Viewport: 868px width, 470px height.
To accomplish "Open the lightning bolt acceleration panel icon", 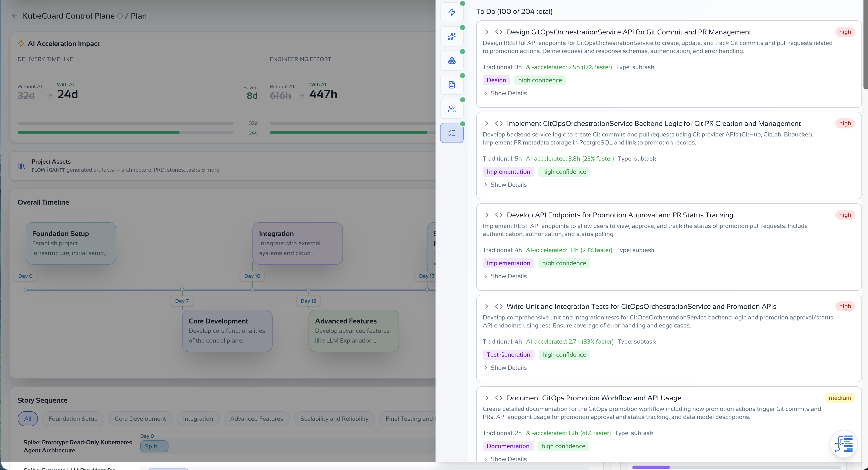I will 452,13.
